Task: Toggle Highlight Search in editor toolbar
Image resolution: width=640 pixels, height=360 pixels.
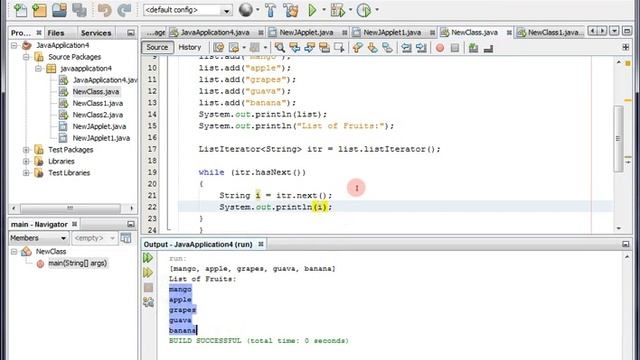Action: [324, 48]
